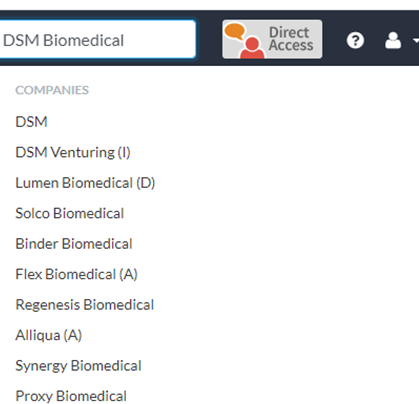Click the COMPANIES section header
The height and width of the screenshot is (404, 419).
click(52, 90)
